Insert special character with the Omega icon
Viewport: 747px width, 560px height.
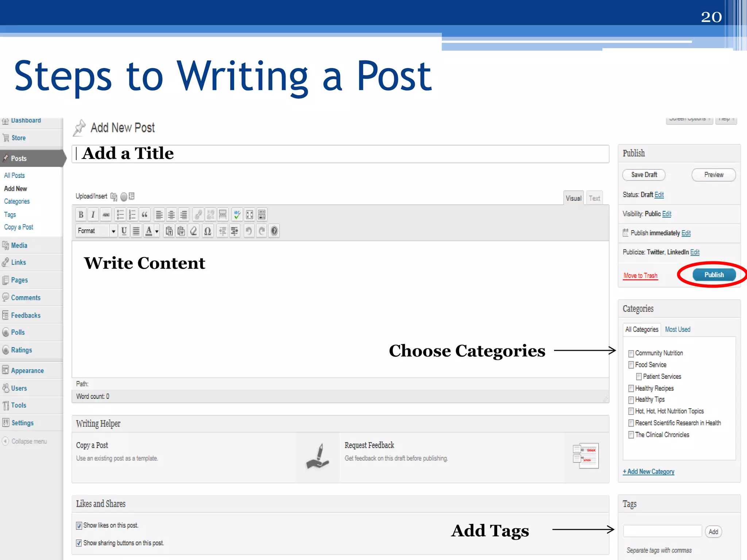[x=208, y=231]
